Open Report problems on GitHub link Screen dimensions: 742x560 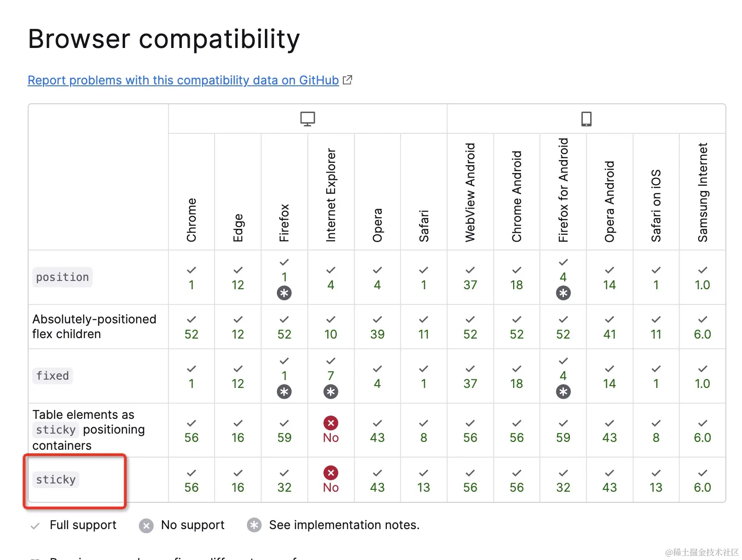click(183, 80)
